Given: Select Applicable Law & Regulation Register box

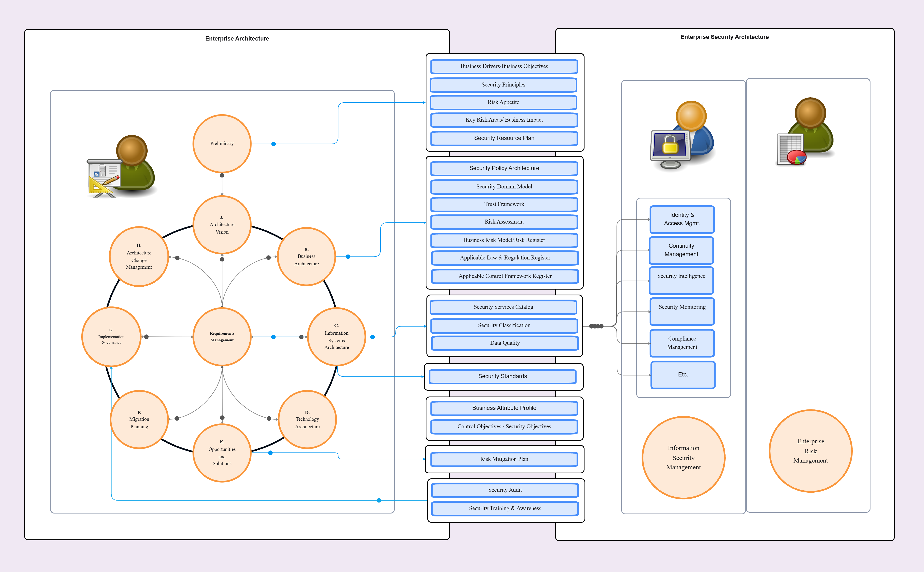Looking at the screenshot, I should click(x=505, y=258).
